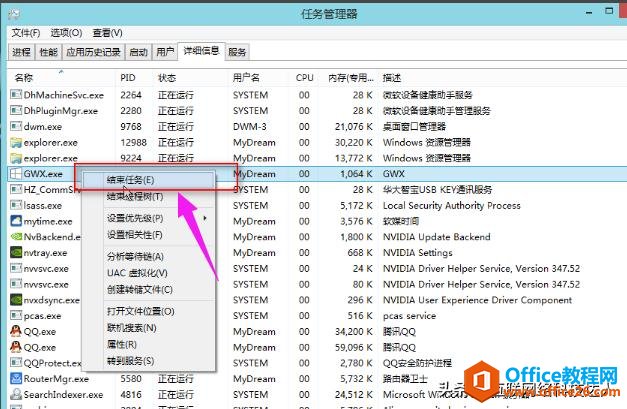Click the dwm.exe process icon
The width and height of the screenshot is (627, 409).
click(16, 126)
